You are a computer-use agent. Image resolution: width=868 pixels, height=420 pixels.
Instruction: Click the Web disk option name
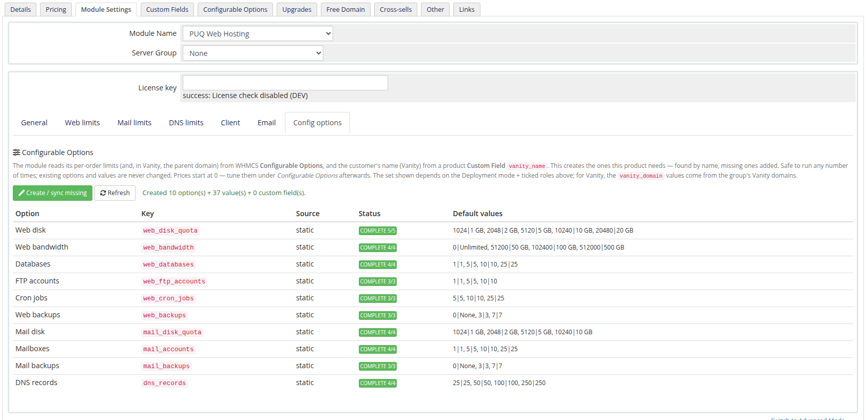[31, 231]
